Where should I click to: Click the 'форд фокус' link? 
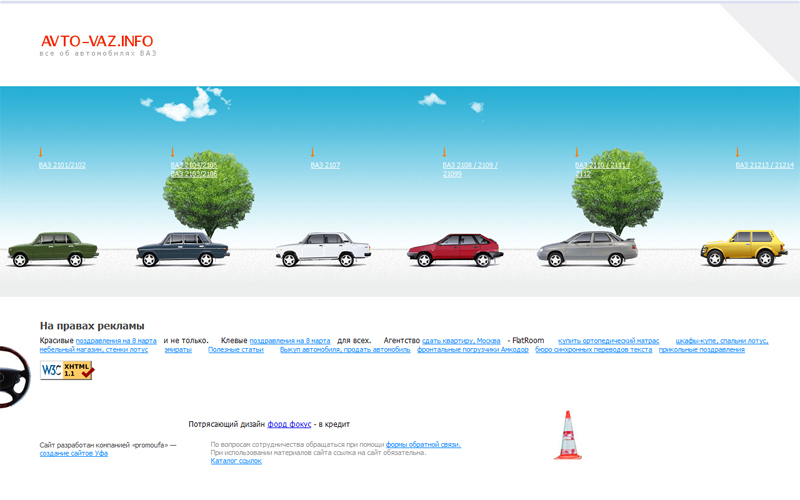tap(288, 424)
